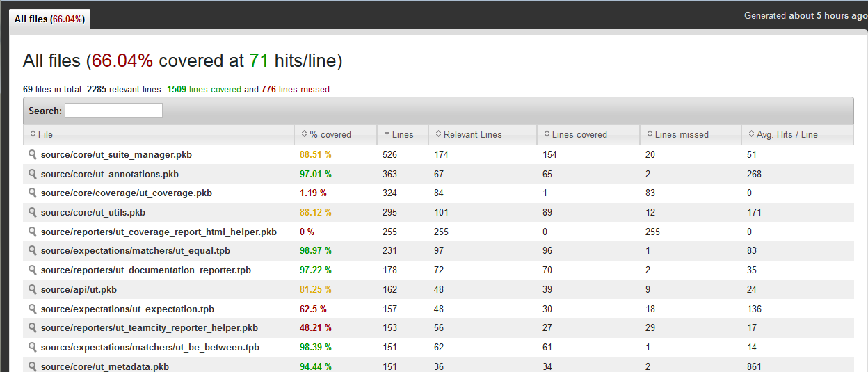
Task: Click magnifier icon beside ut_suite_manager.pkb
Action: point(32,154)
